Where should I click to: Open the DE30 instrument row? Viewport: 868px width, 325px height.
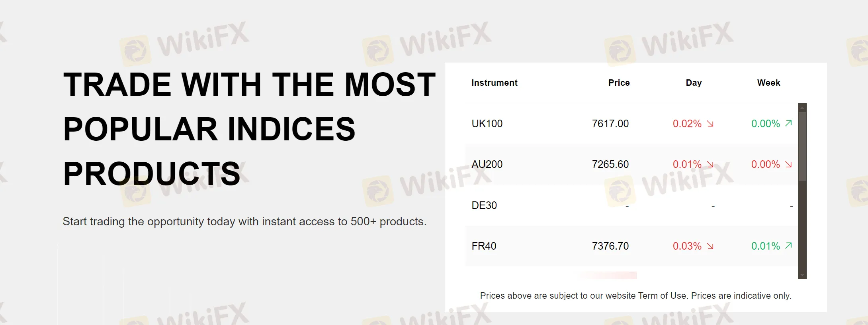pyautogui.click(x=484, y=205)
